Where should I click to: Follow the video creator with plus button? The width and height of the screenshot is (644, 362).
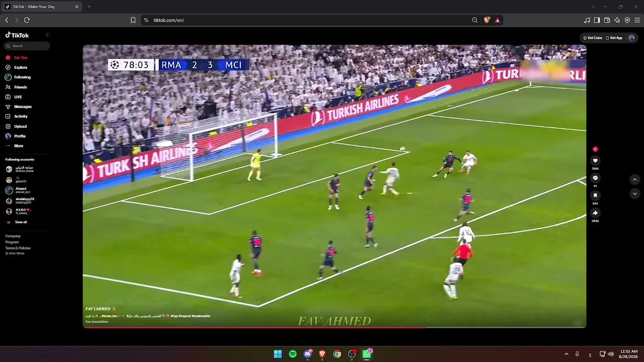pyautogui.click(x=595, y=149)
